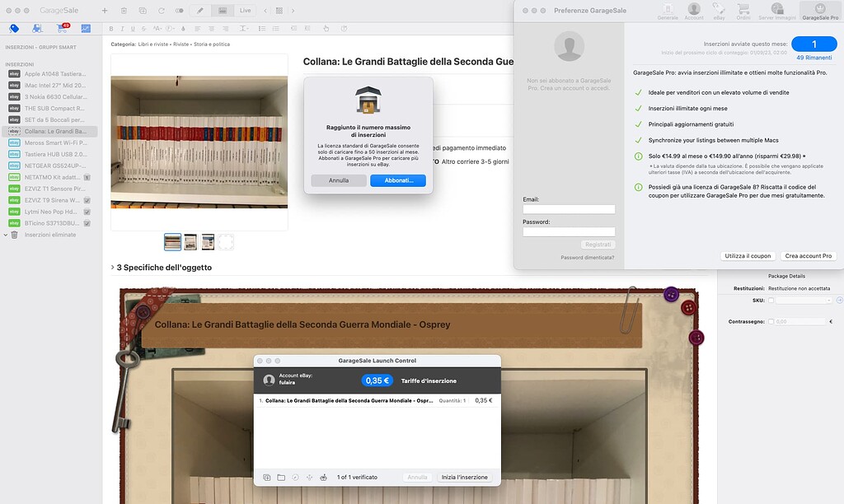Viewport: 844px width, 504px height.
Task: Select the GarageSale Pro preferences tab
Action: tap(820, 12)
